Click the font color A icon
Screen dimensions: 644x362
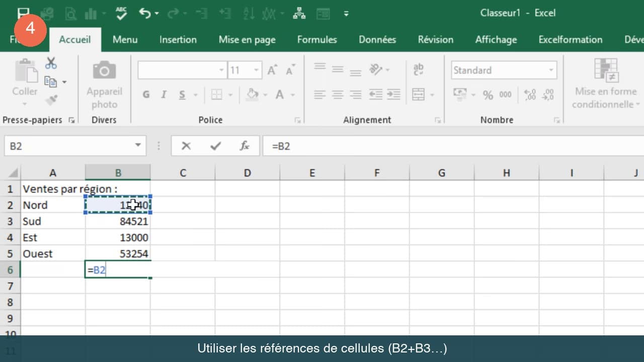click(x=280, y=95)
